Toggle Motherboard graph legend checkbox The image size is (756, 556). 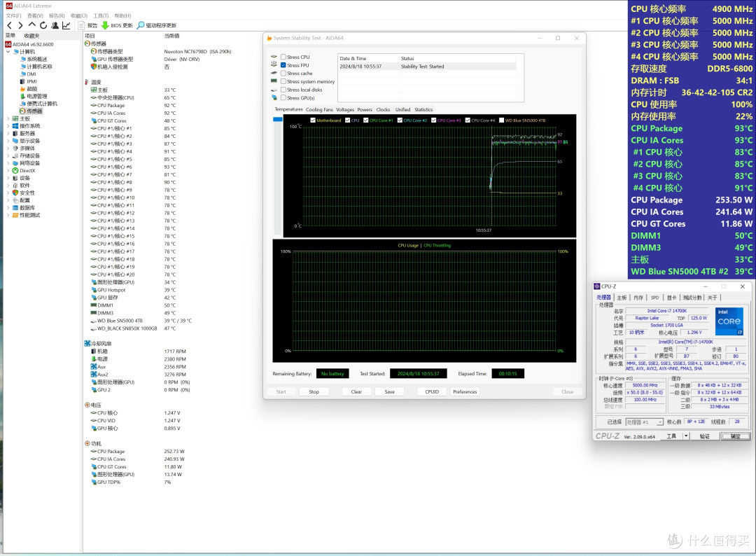313,120
